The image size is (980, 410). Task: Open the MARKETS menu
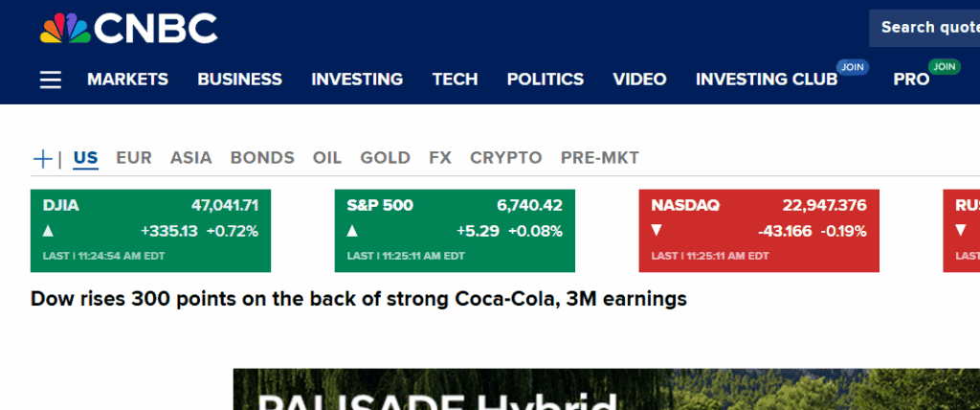coord(127,80)
